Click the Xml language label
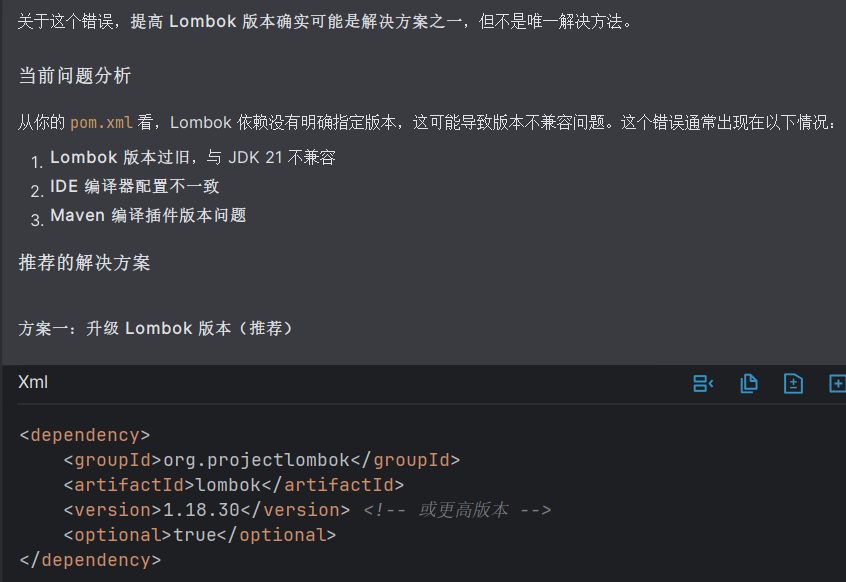846x582 pixels. 33,383
